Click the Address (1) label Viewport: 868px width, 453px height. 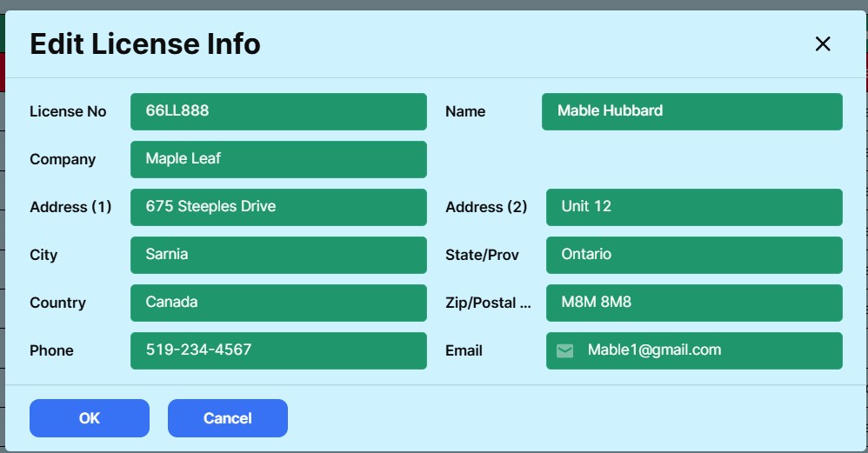[x=70, y=208]
